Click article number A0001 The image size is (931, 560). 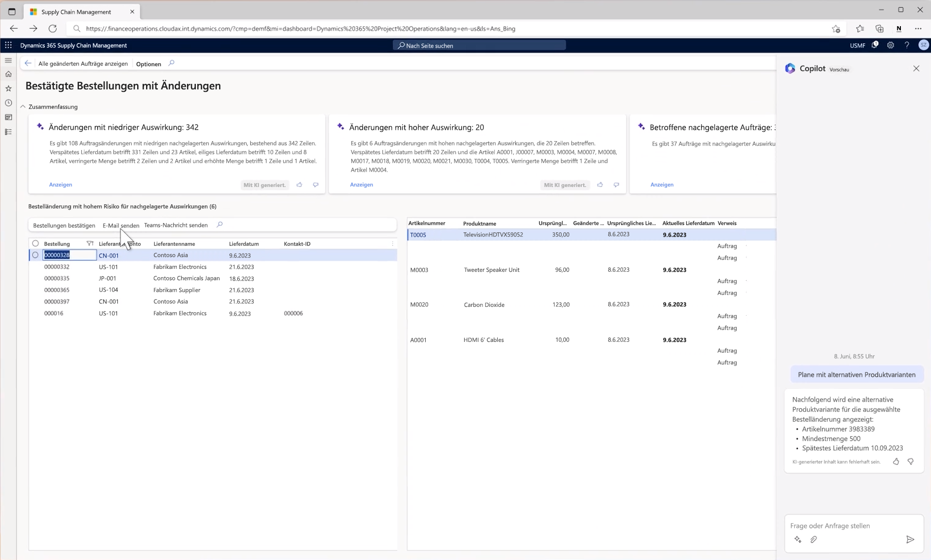point(418,340)
